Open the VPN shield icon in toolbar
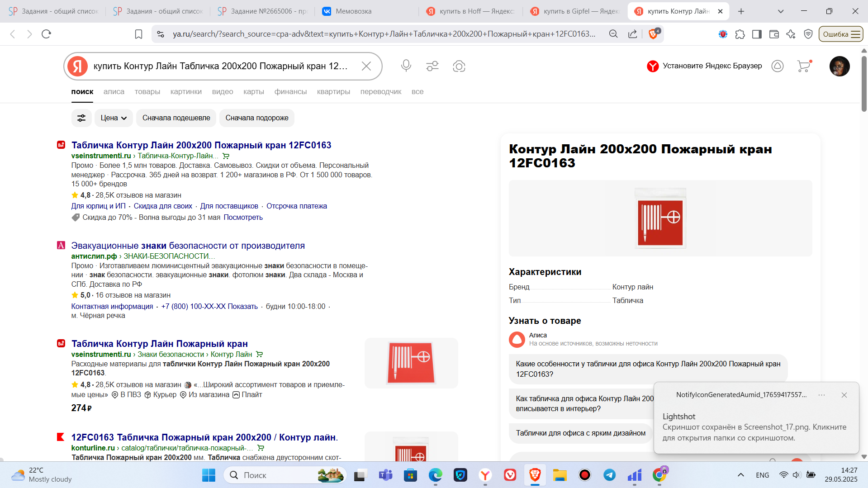This screenshot has height=488, width=868. tap(808, 34)
